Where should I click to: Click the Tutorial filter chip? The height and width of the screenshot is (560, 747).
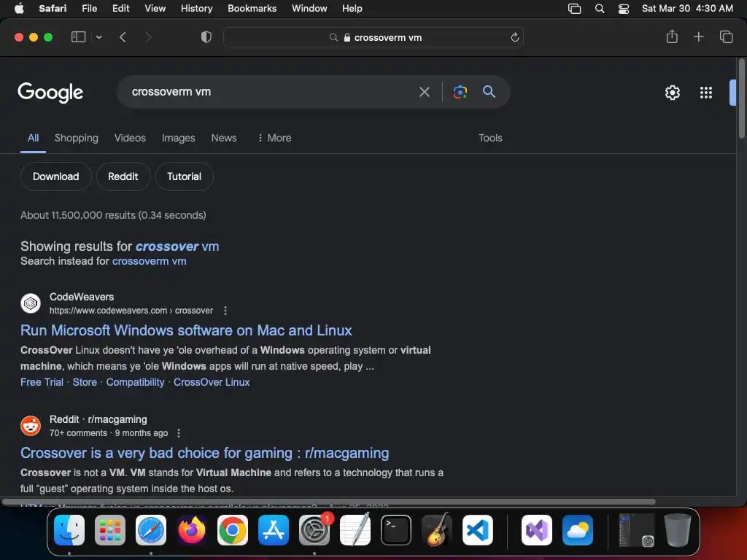point(184,176)
